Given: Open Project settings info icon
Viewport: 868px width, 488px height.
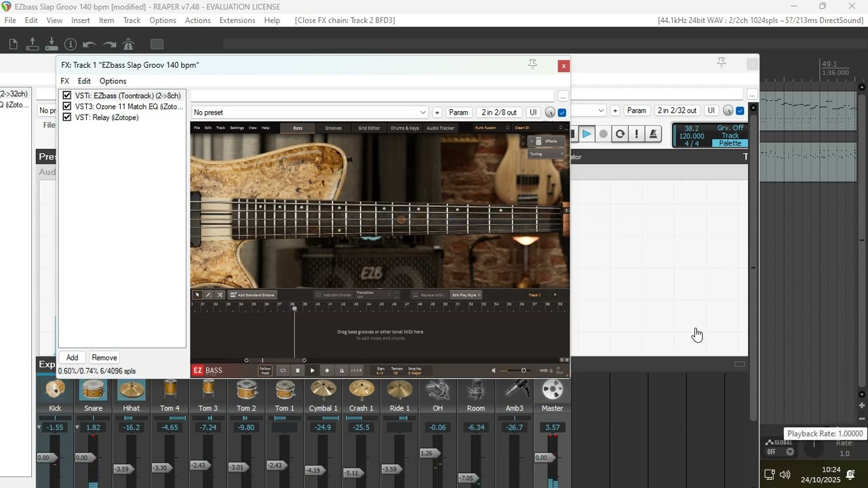Looking at the screenshot, I should coord(71,45).
